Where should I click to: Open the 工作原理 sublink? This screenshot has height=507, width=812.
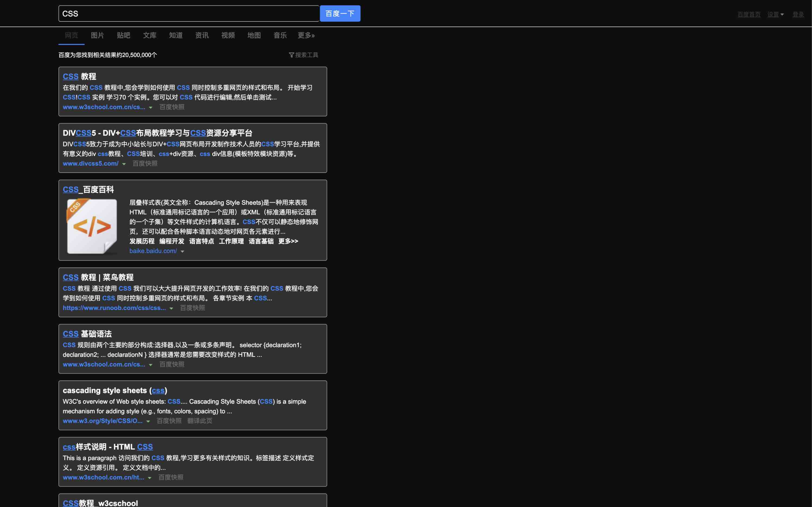tap(231, 241)
